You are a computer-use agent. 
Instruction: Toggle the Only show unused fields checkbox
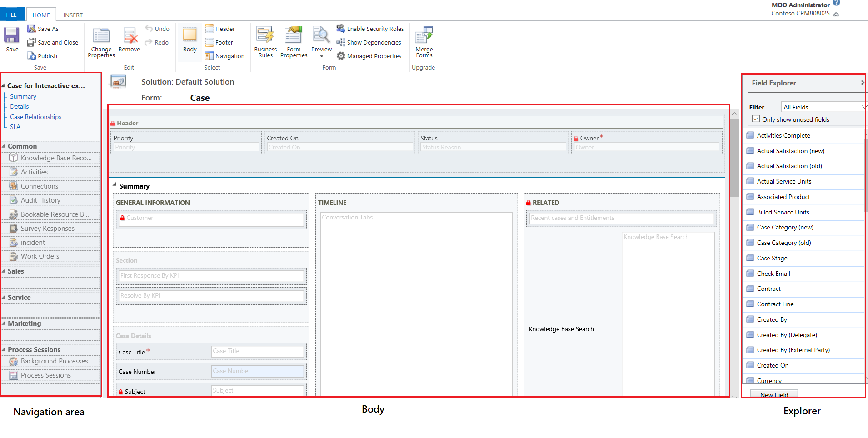pos(756,118)
